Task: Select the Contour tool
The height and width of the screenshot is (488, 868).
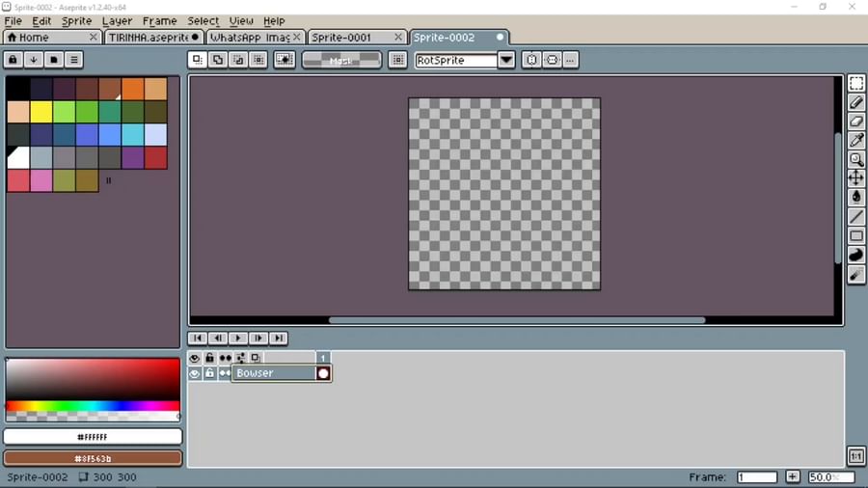Action: tap(855, 255)
